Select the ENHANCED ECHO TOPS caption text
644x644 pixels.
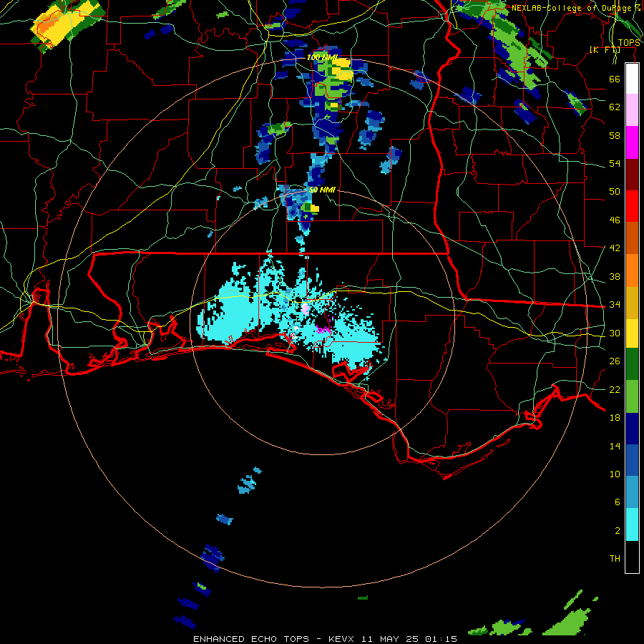(251, 639)
